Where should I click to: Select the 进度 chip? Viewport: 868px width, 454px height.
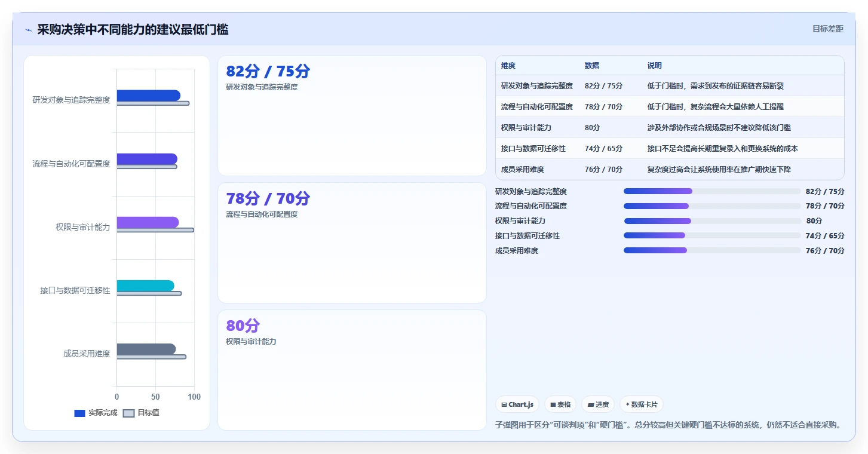(x=598, y=404)
